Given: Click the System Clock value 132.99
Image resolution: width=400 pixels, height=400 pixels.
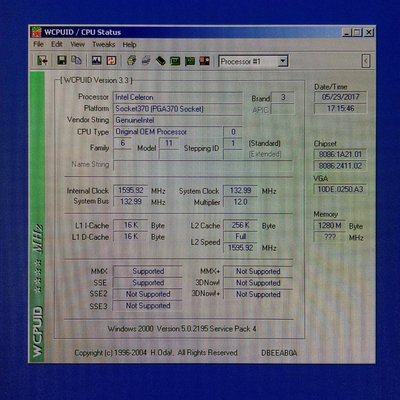Looking at the screenshot, I should (x=240, y=190).
